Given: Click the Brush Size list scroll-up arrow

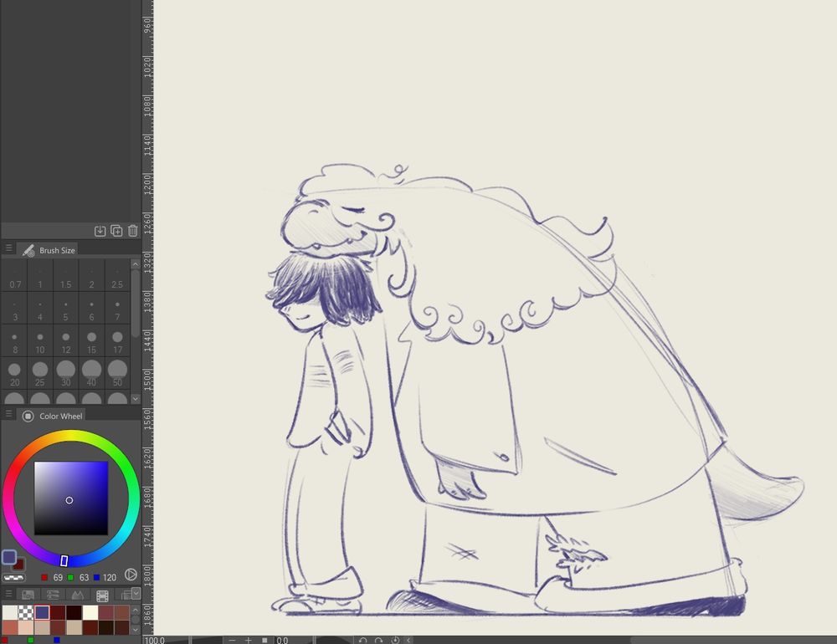Looking at the screenshot, I should (136, 264).
